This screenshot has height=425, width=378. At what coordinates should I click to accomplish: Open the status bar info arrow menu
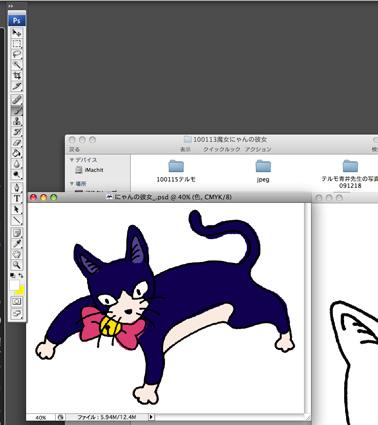tap(151, 417)
